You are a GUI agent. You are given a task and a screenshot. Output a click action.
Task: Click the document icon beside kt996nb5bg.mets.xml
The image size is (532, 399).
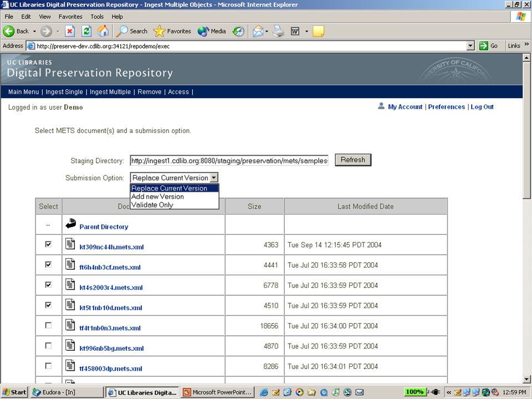click(x=70, y=345)
